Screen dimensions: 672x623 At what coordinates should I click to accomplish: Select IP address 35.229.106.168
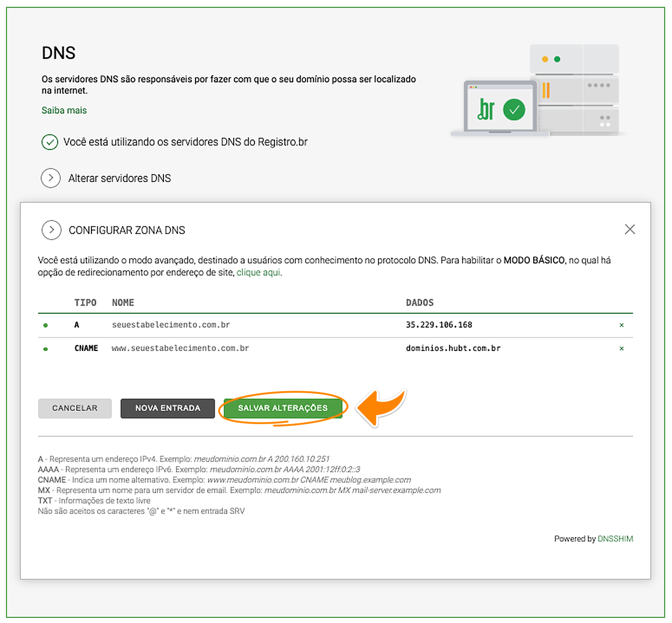(x=439, y=325)
